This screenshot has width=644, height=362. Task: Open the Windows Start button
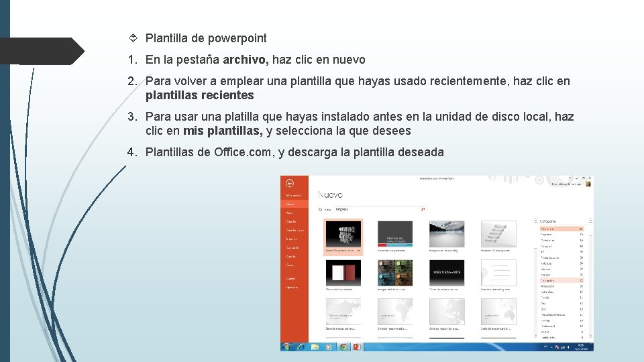286,347
